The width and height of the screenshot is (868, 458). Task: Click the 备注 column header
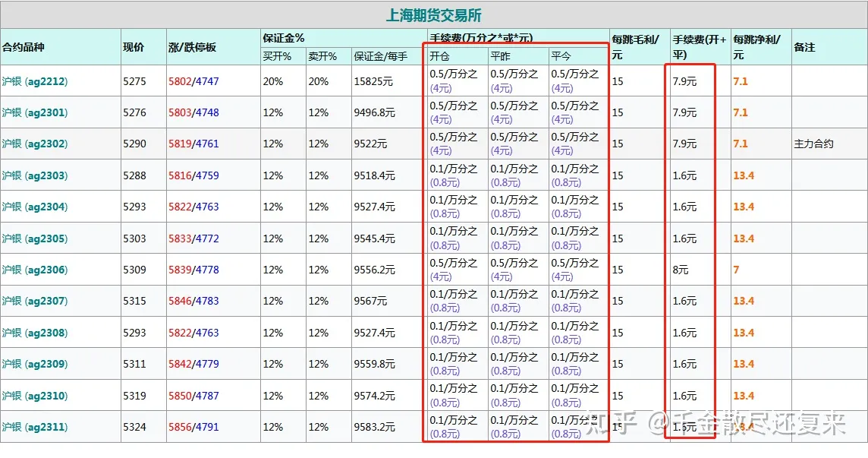coord(804,47)
